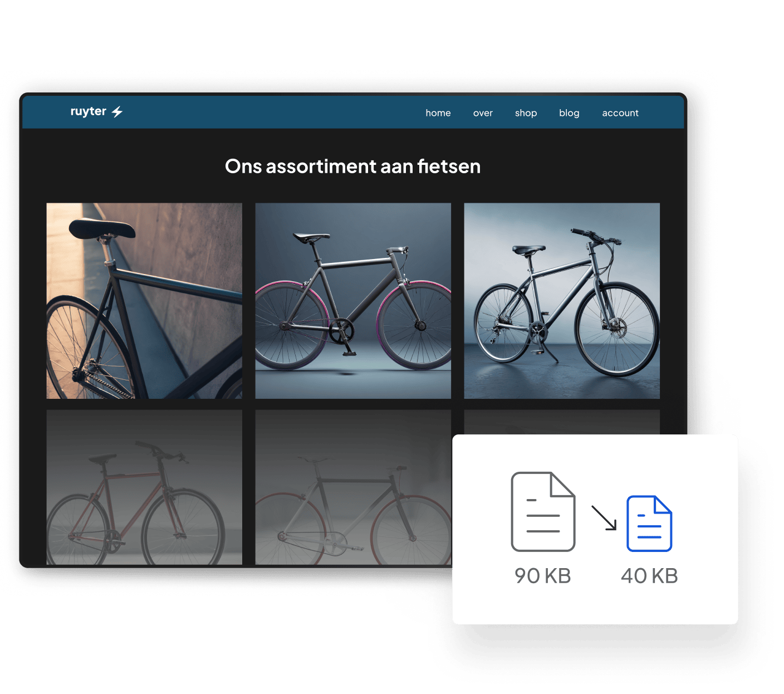Click the 40 KB size label
The height and width of the screenshot is (694, 784).
(649, 576)
